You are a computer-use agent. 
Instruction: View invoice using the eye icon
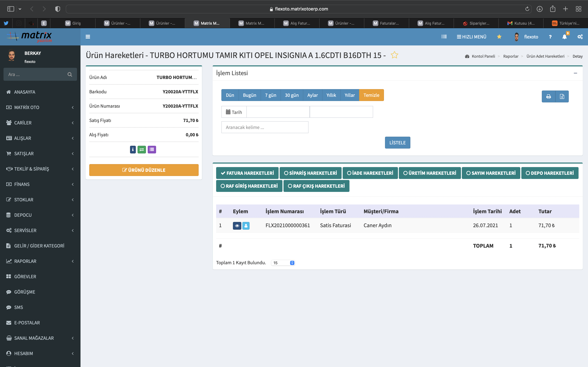[x=237, y=226]
